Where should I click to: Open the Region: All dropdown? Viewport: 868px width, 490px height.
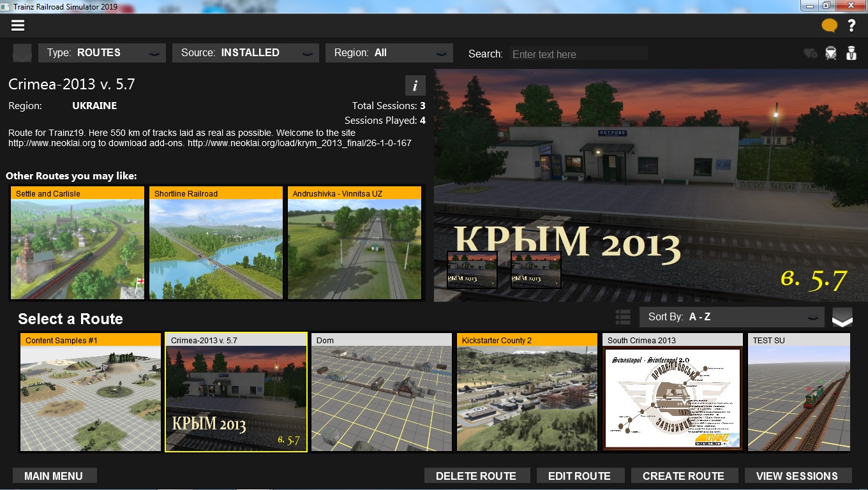(x=389, y=53)
